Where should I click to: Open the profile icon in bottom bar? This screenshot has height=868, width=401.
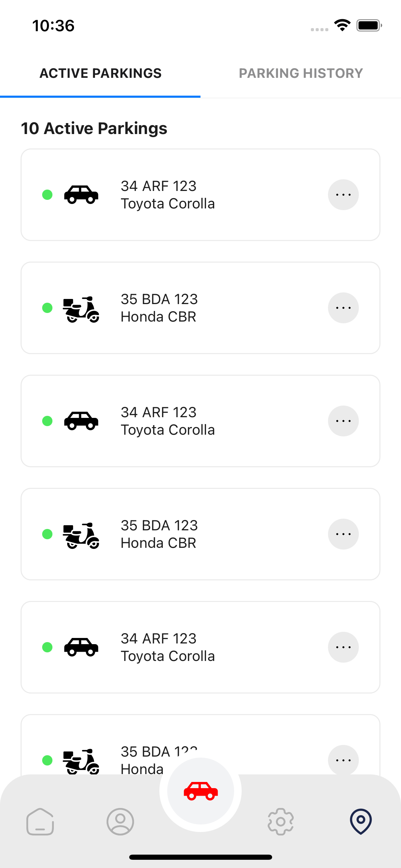click(120, 821)
